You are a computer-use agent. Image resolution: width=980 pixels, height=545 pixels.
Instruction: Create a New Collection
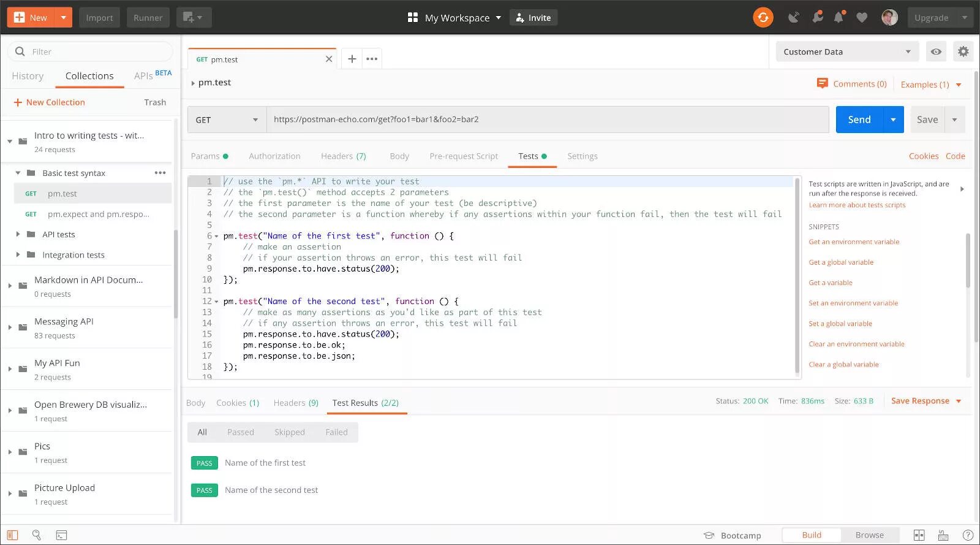tap(50, 102)
